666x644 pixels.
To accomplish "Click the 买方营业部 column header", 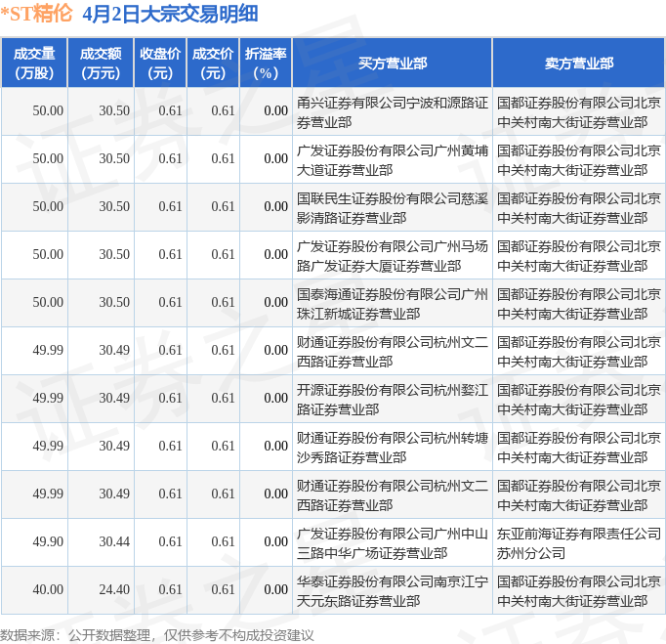I will click(392, 64).
